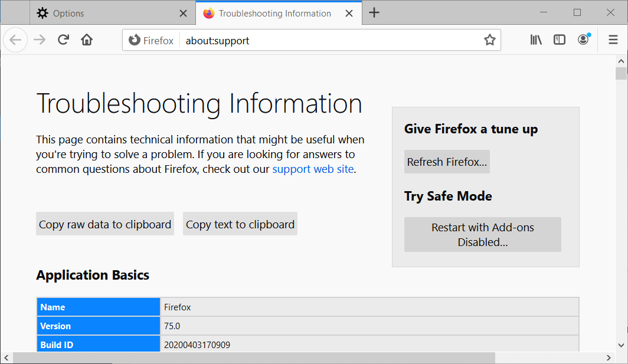Click the Version row header cell
This screenshot has width=628, height=364.
[x=98, y=326]
